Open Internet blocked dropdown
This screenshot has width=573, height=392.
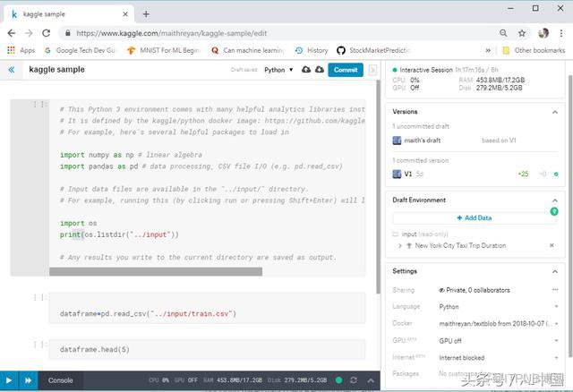coord(499,358)
